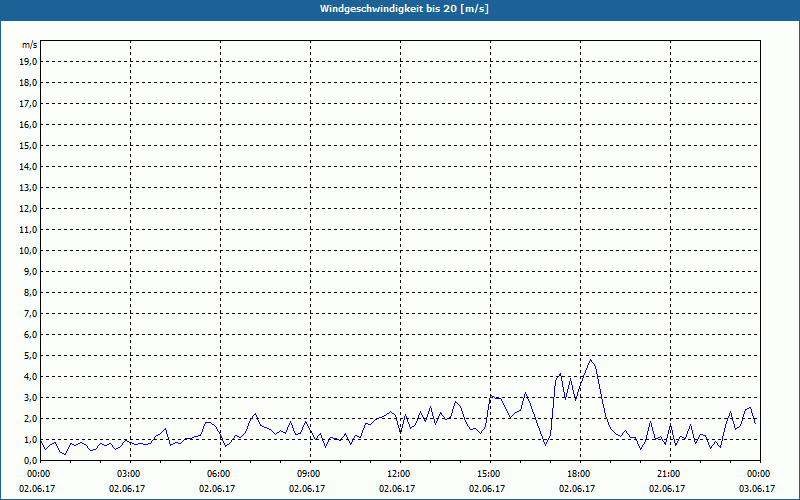Viewport: 800px width, 500px height.
Task: Select the "m/s" unit label on the y-axis
Action: pyautogui.click(x=29, y=45)
